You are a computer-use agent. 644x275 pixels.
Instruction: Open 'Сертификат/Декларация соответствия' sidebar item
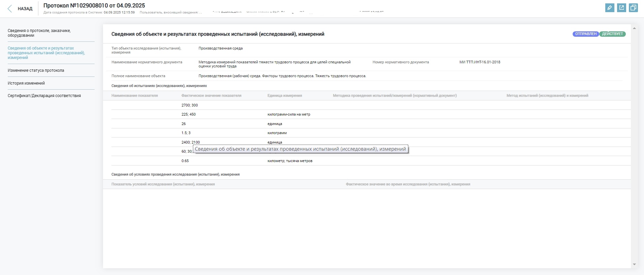[44, 96]
